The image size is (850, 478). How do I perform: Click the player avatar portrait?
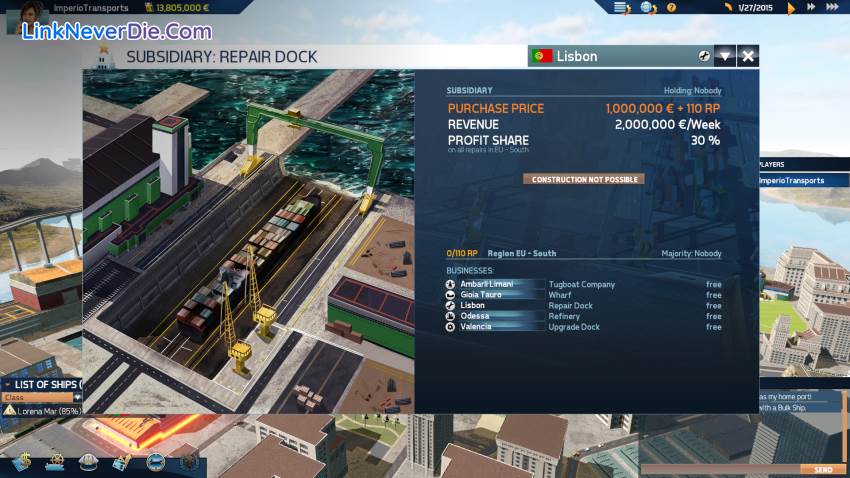coord(27,15)
